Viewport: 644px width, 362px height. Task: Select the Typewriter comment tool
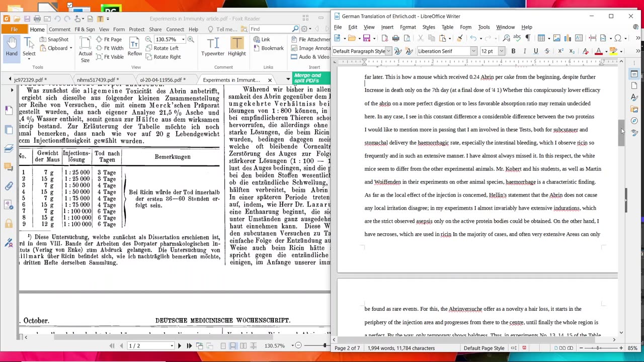[x=213, y=47]
